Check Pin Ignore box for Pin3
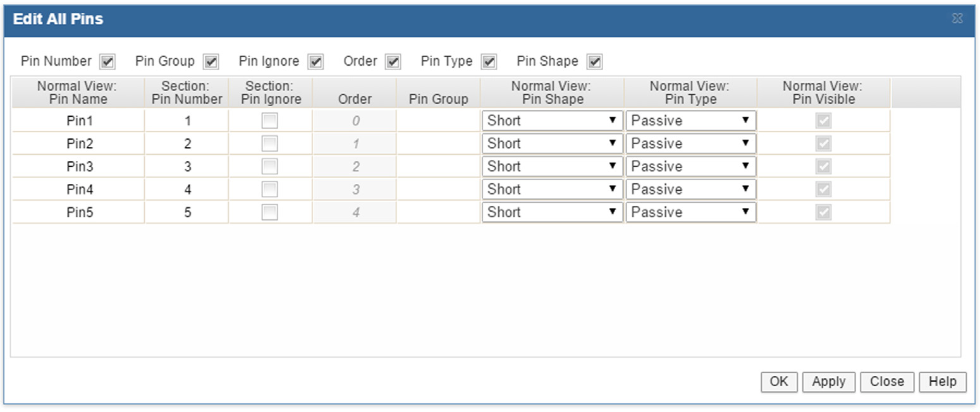 pos(270,167)
